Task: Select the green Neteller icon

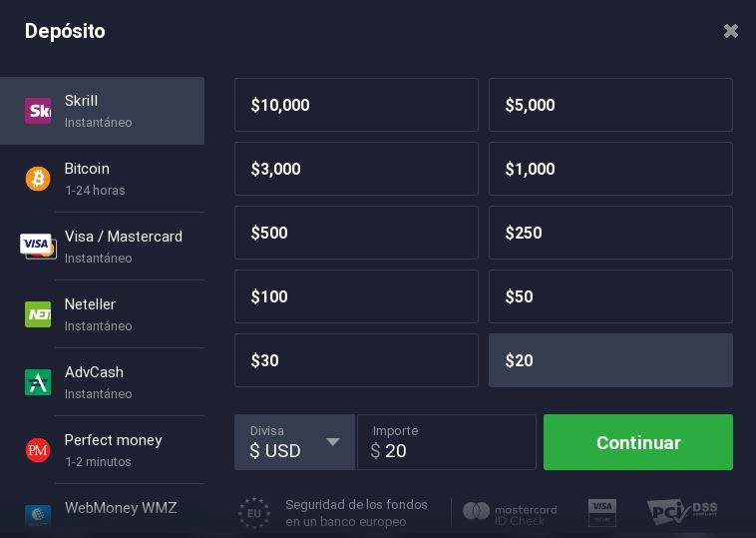Action: 38,314
